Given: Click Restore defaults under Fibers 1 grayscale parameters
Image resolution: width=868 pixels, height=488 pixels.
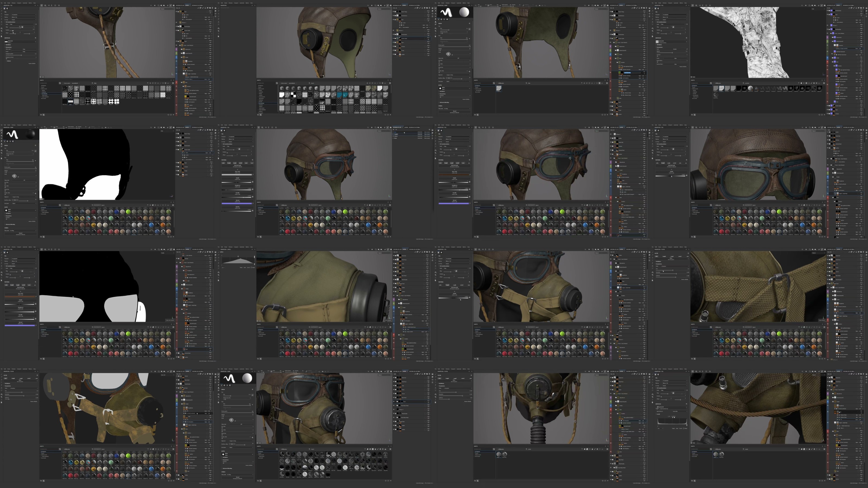Looking at the screenshot, I should pos(32,64).
